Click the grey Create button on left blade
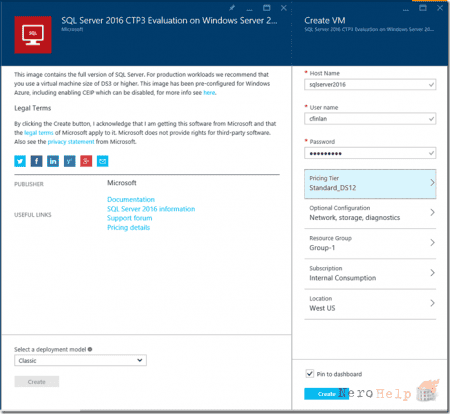This screenshot has height=414, width=450. tap(37, 382)
